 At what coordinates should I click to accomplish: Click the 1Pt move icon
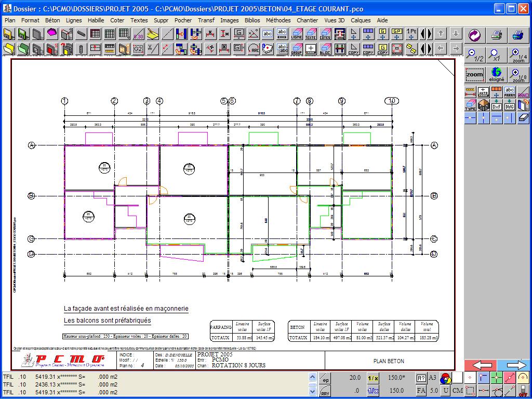411,34
